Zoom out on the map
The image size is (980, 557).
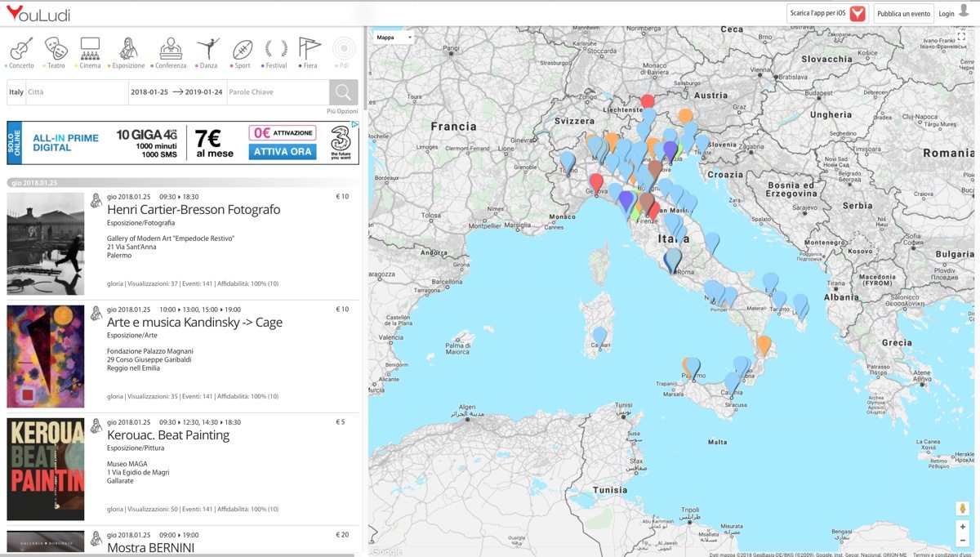(x=962, y=541)
